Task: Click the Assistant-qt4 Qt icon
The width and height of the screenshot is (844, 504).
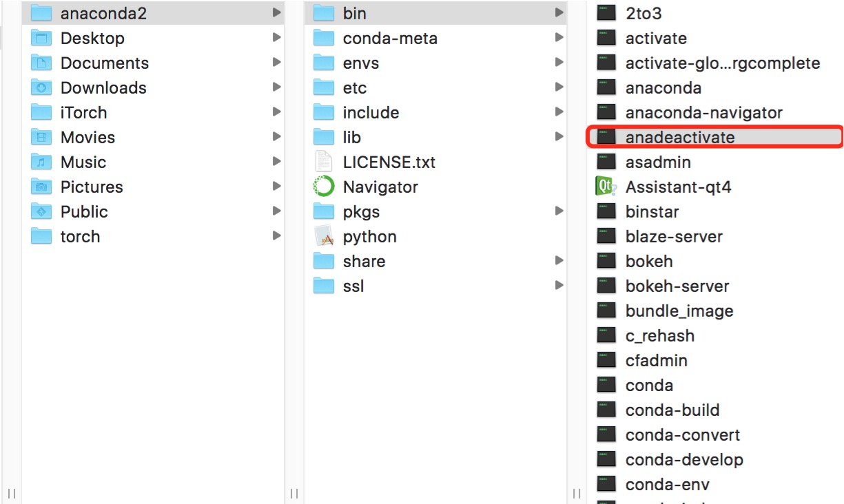Action: [606, 187]
